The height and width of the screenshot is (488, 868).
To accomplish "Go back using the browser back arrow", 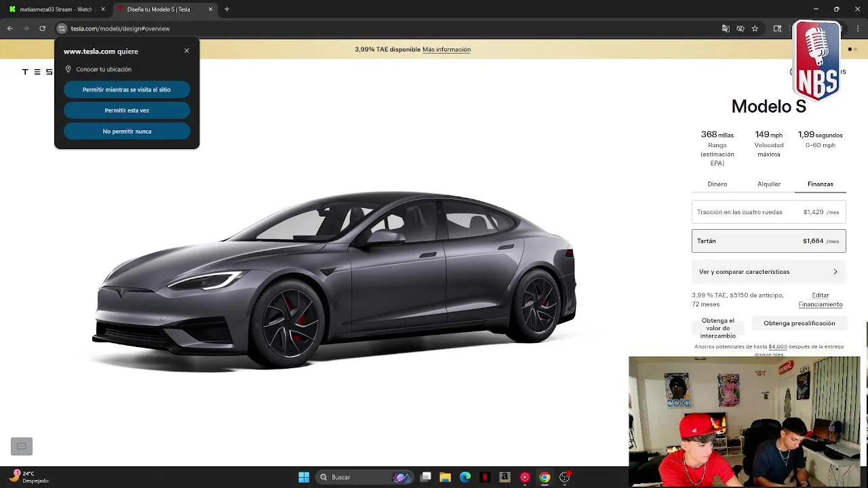I will point(9,28).
